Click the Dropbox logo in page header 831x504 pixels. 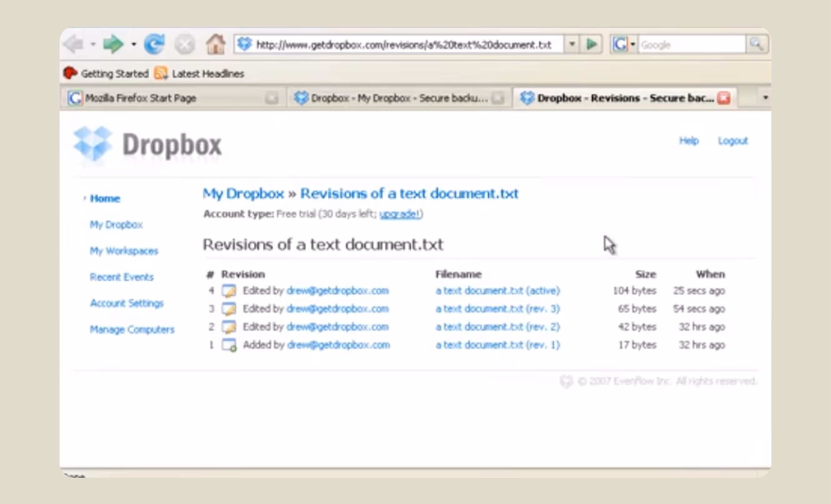tap(147, 145)
